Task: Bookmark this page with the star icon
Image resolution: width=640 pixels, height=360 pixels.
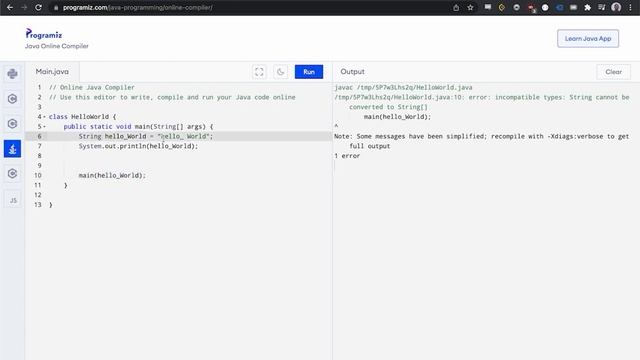Action: 470,7
